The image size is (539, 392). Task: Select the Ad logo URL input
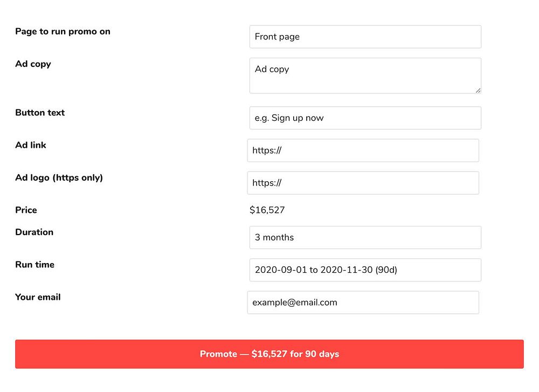point(363,183)
